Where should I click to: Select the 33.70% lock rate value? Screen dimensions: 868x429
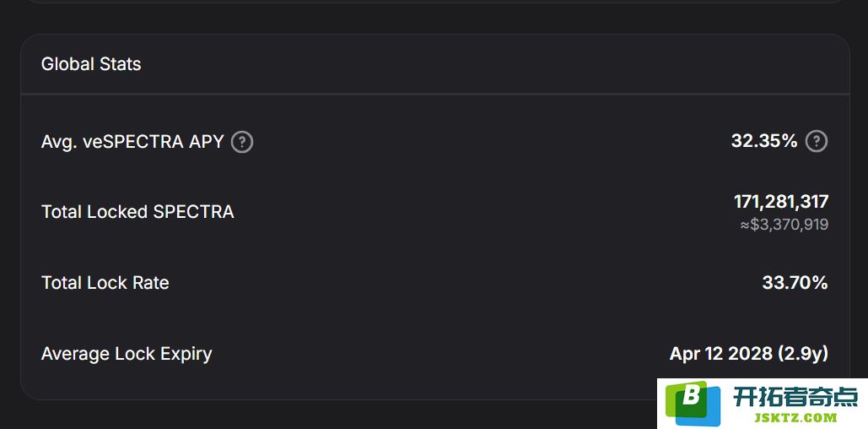795,283
